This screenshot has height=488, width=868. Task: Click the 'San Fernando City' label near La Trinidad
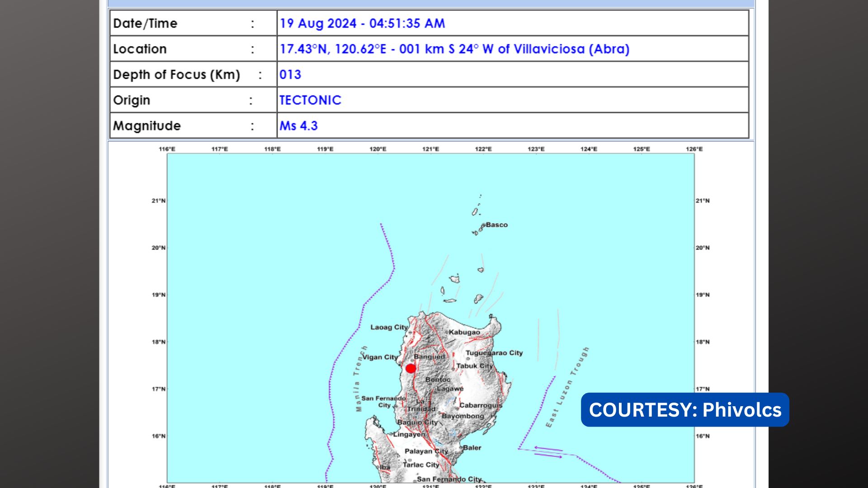pyautogui.click(x=383, y=402)
